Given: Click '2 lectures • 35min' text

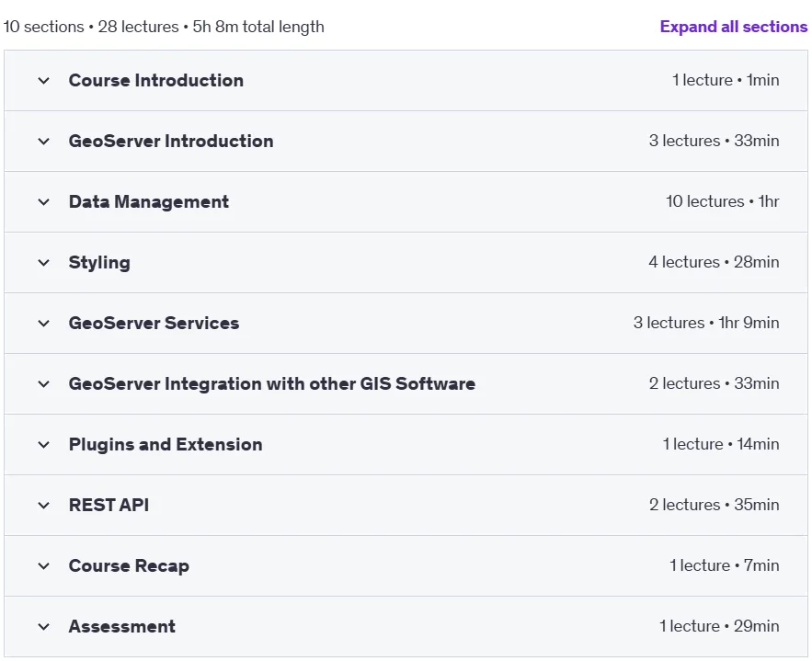Looking at the screenshot, I should [x=715, y=505].
